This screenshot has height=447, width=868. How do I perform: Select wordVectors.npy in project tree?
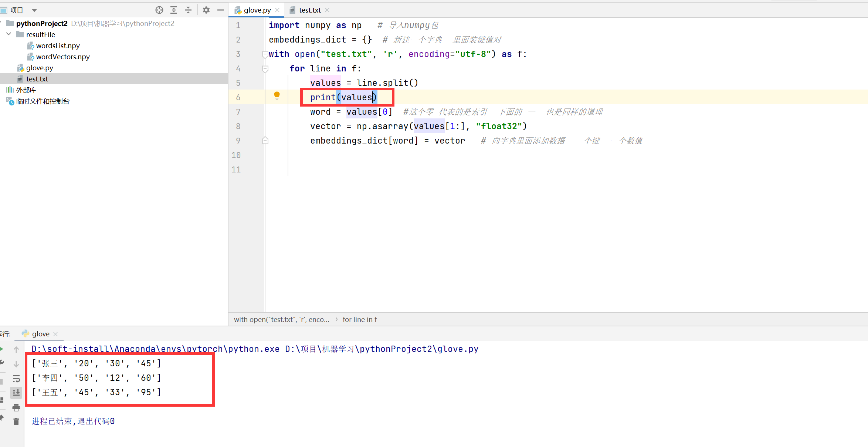point(62,57)
